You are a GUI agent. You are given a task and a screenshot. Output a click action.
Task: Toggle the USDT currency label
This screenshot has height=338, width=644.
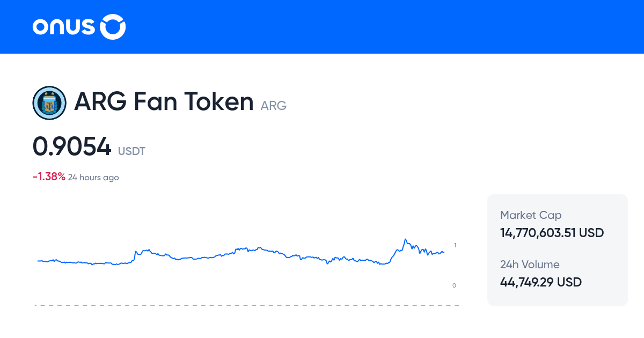point(131,151)
